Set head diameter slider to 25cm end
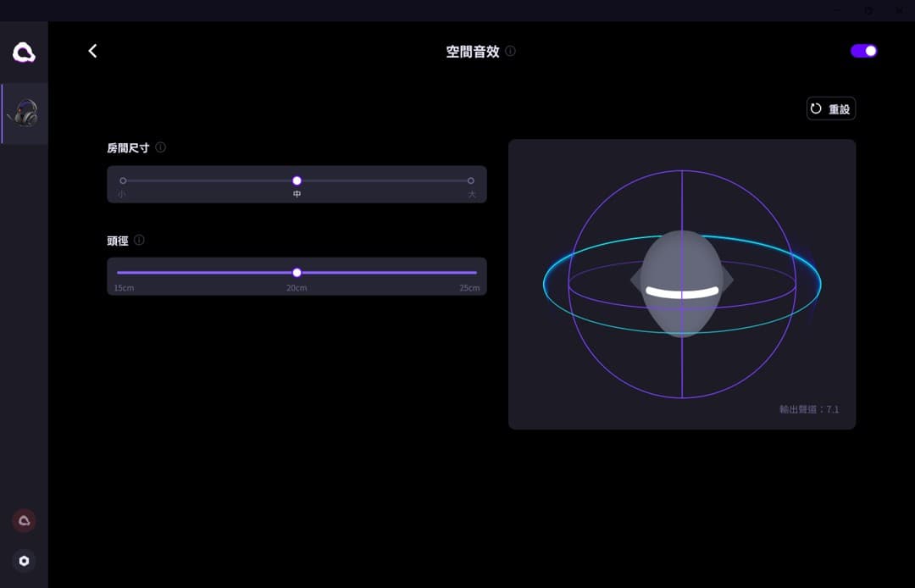This screenshot has height=588, width=915. (x=475, y=273)
